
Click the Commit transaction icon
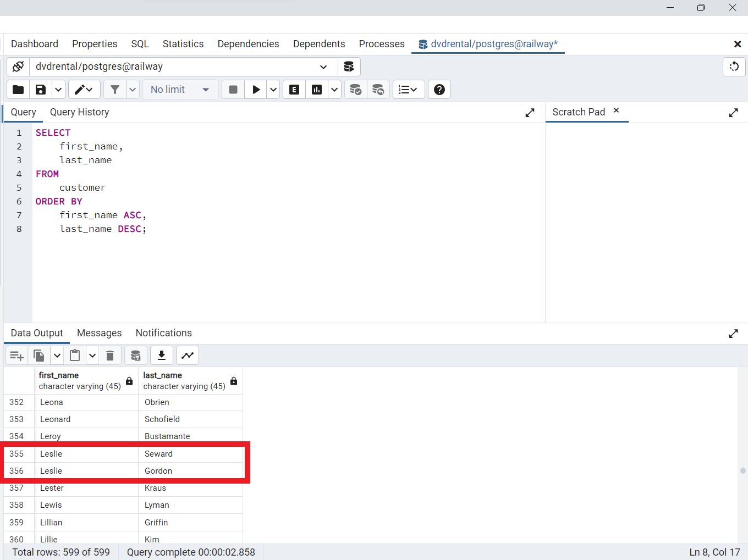(x=355, y=90)
